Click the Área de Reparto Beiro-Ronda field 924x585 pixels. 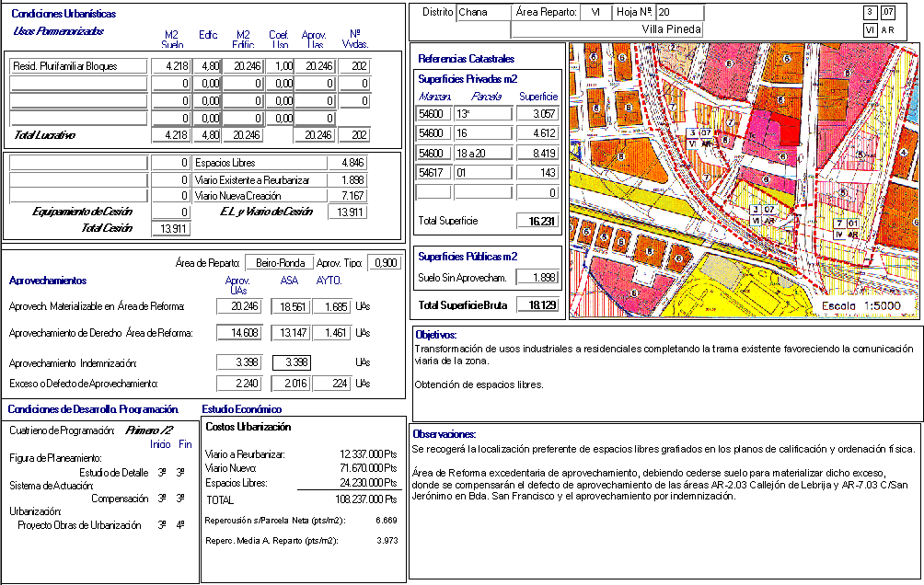[x=279, y=263]
